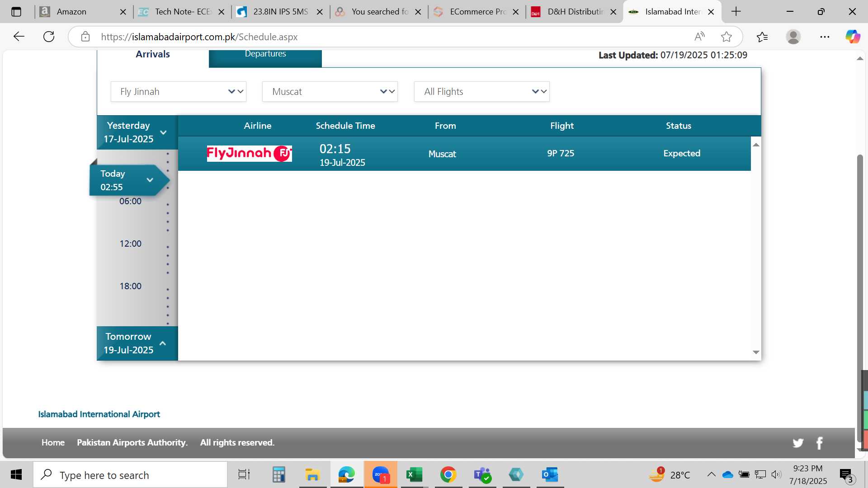Open the OneDrive tray icon

tap(727, 474)
